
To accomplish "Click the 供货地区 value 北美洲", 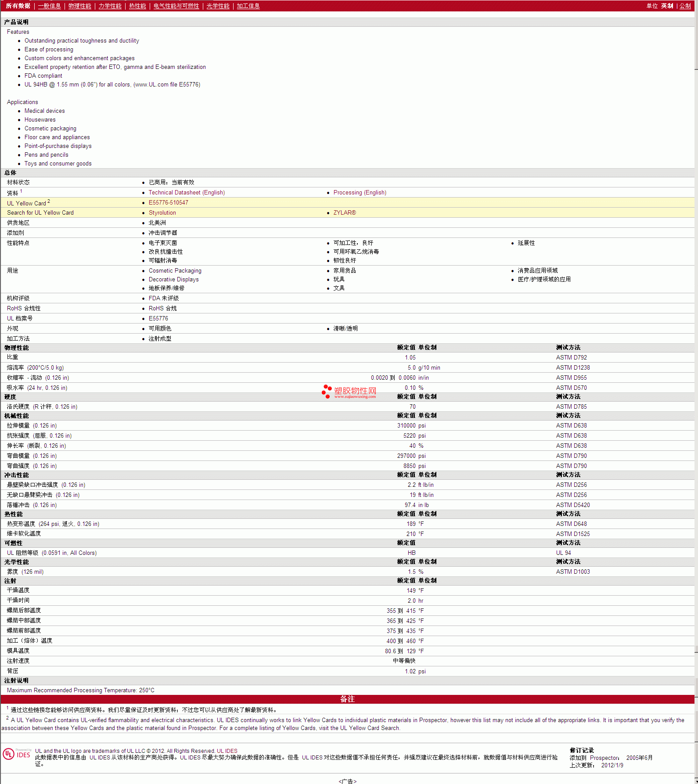I will pyautogui.click(x=157, y=223).
